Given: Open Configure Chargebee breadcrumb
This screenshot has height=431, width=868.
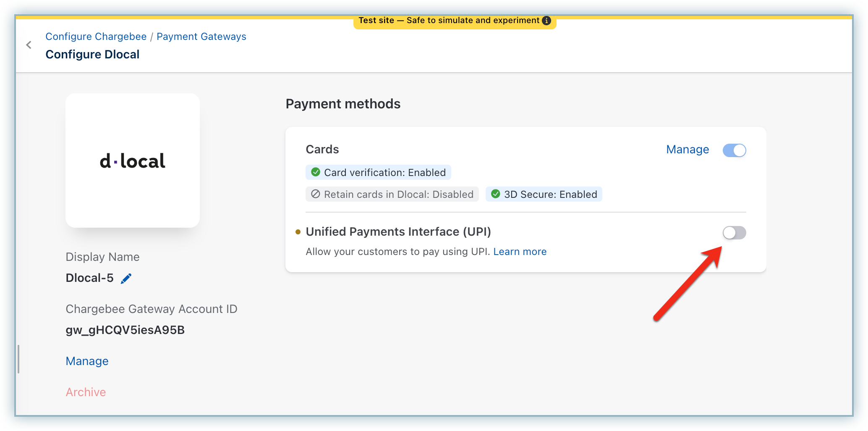Looking at the screenshot, I should (96, 37).
